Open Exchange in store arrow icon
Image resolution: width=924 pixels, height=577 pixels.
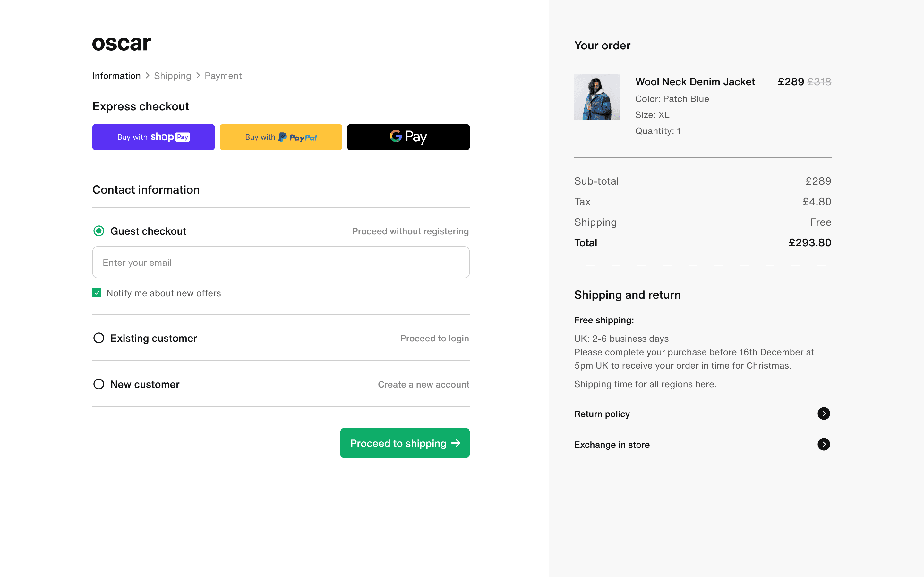point(824,444)
